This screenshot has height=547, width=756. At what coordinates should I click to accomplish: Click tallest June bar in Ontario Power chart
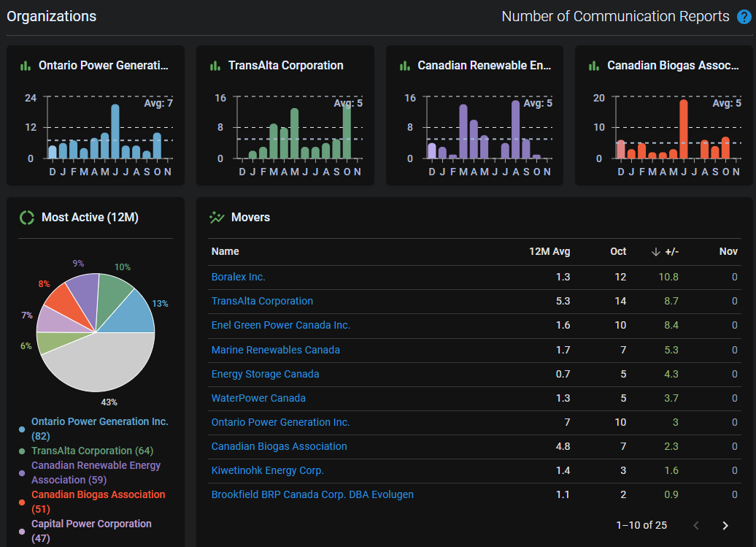click(x=115, y=131)
